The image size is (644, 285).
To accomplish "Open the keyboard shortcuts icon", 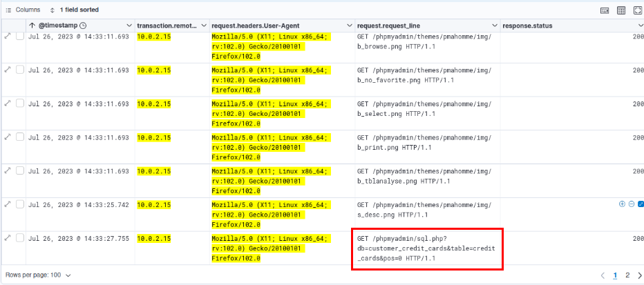I will coord(605,10).
